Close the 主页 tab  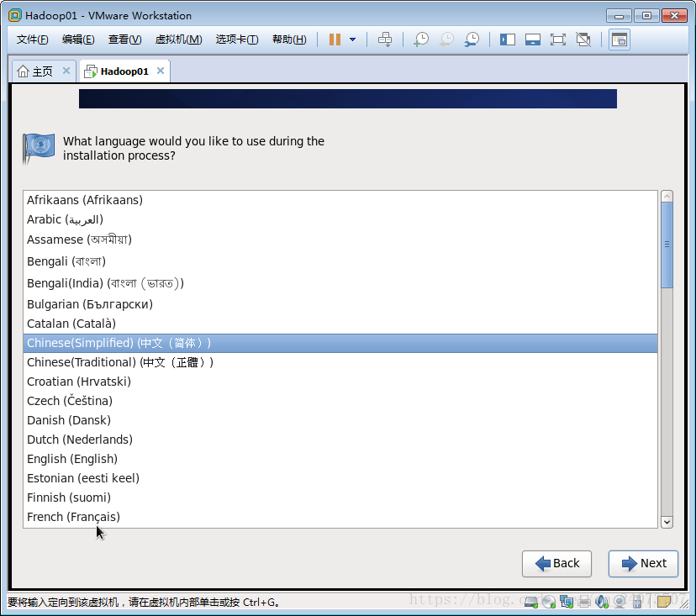tap(66, 71)
